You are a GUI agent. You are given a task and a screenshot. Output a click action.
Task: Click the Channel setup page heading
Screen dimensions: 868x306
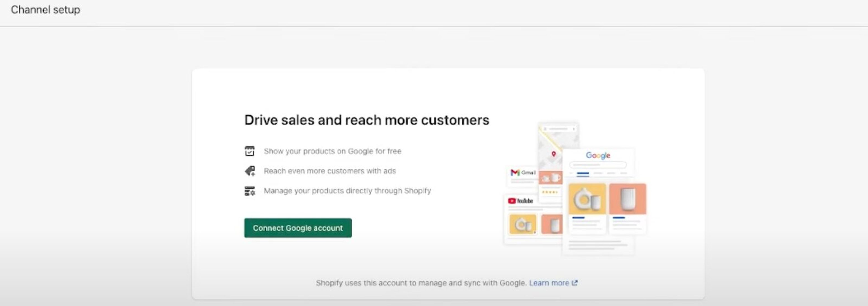coord(46,9)
